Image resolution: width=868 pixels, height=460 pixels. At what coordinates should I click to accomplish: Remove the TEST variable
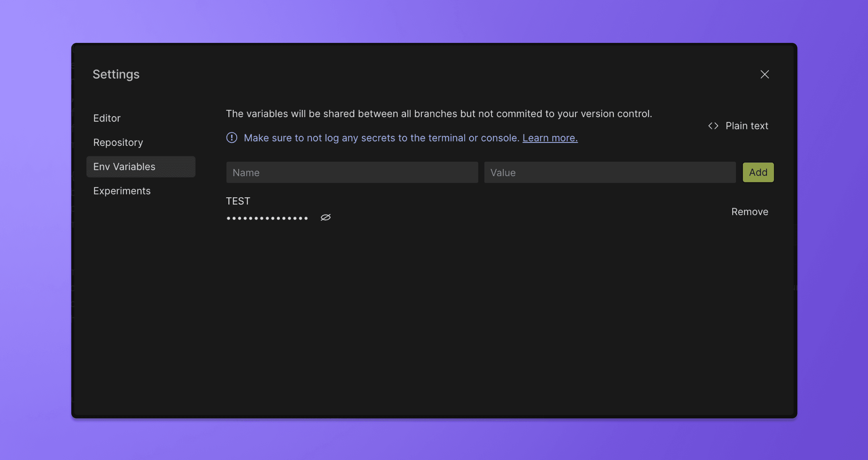tap(750, 212)
